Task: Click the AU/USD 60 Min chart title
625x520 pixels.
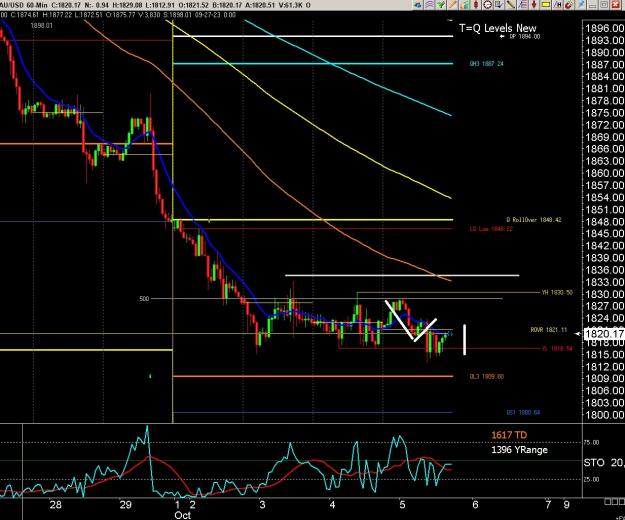Action: click(24, 6)
